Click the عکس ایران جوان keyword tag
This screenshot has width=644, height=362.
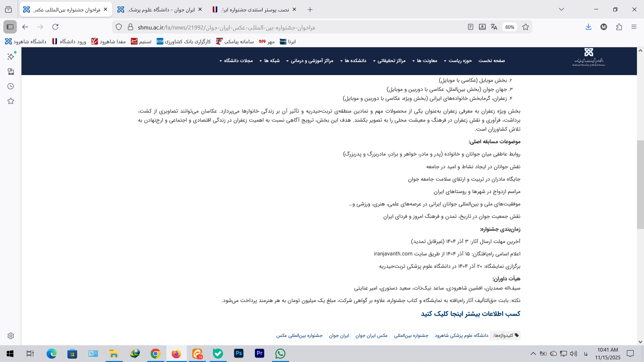click(x=372, y=336)
